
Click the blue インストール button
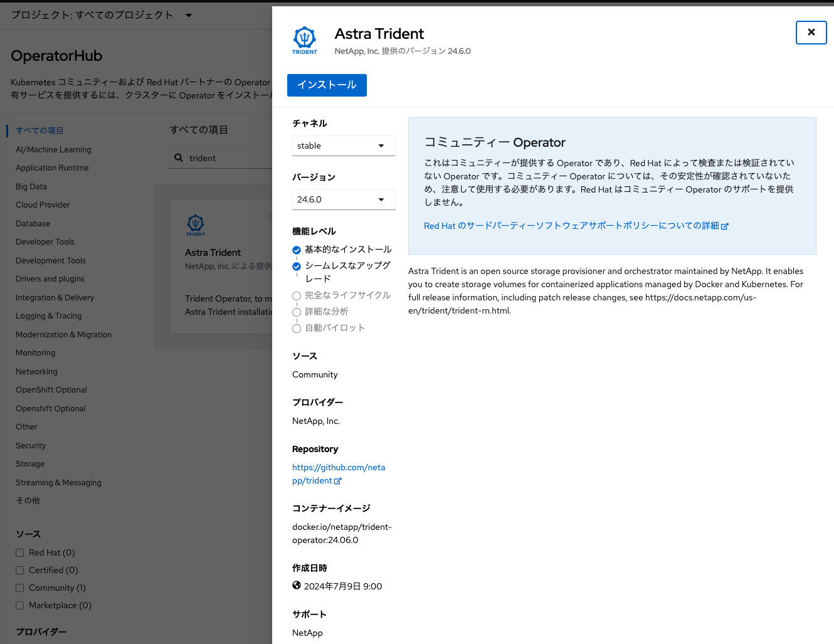[x=327, y=85]
